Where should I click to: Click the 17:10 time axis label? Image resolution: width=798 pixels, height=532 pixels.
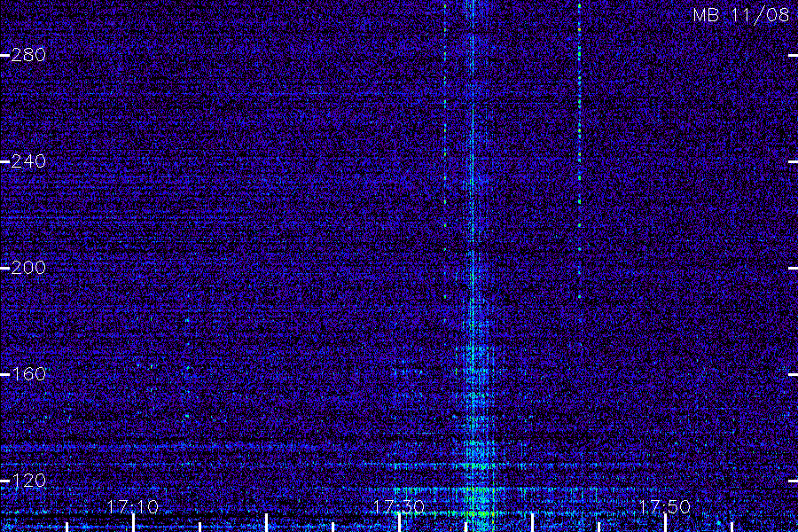(133, 507)
